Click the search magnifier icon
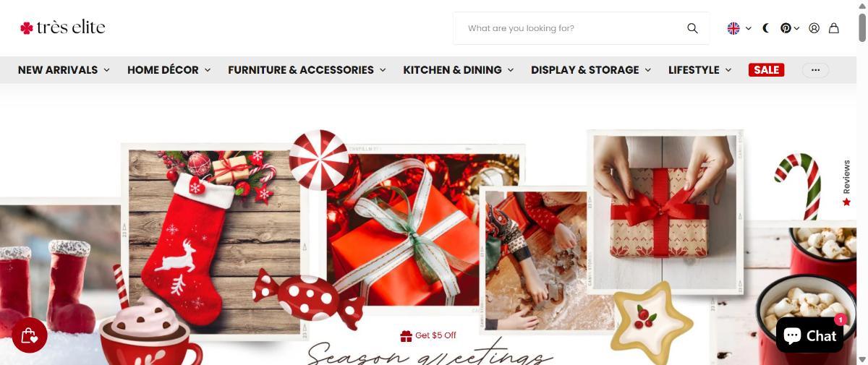868x365 pixels. tap(692, 28)
